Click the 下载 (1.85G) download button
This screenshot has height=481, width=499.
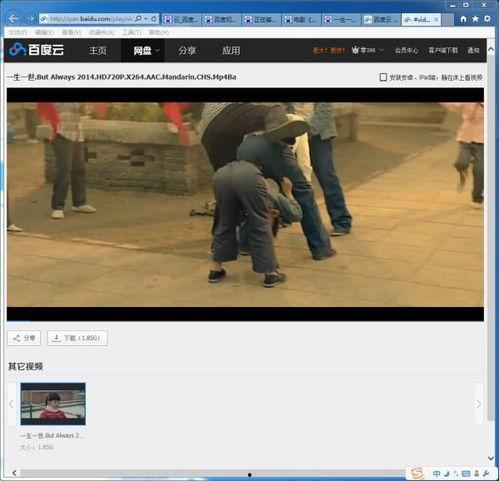[x=77, y=338]
